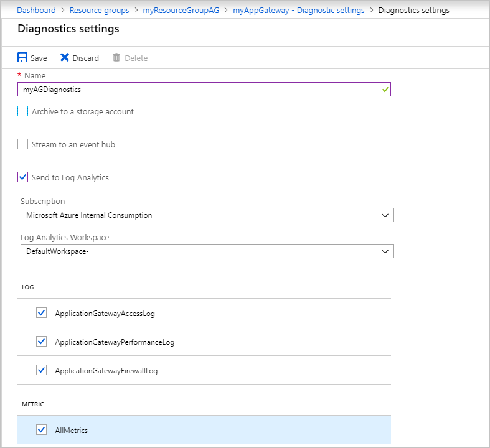Uncheck ApplicationGatewayPerformanceLog
The width and height of the screenshot is (490, 448).
[42, 342]
